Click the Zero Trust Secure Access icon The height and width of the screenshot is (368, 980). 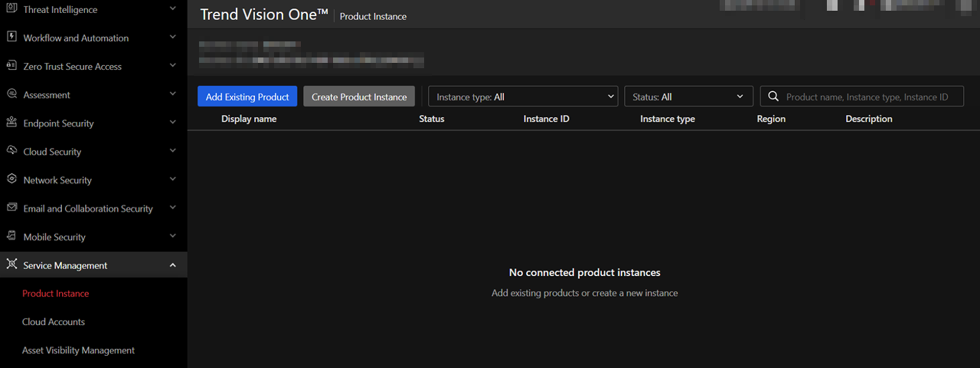(x=12, y=65)
